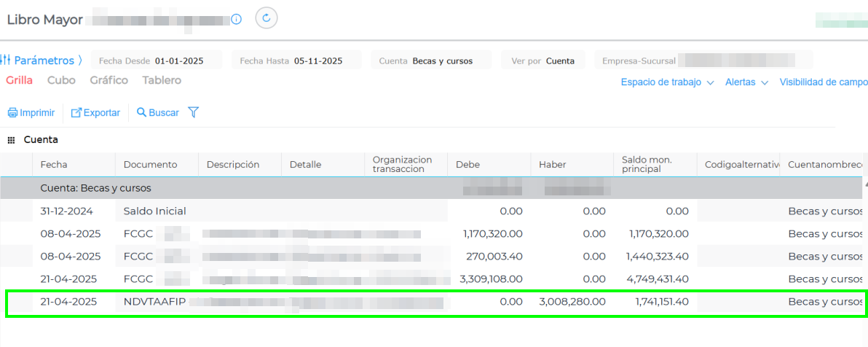Viewport: 868px width, 347px height.
Task: Click the Buscar magnifier icon
Action: point(141,112)
